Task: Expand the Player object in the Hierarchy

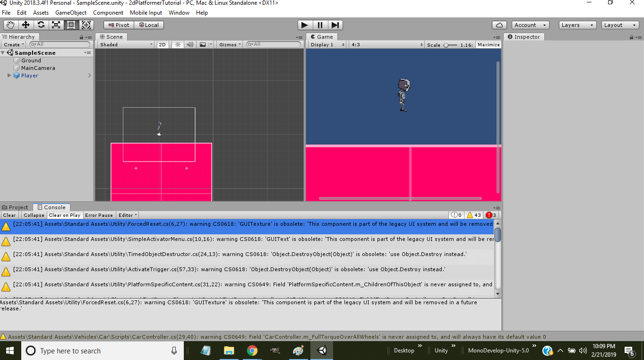Action: click(x=8, y=75)
